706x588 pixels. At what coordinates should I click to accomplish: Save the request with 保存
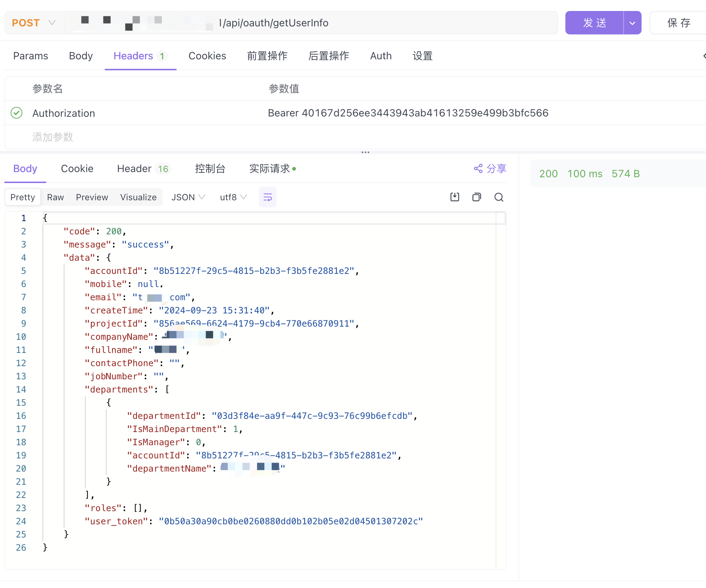coord(679,23)
